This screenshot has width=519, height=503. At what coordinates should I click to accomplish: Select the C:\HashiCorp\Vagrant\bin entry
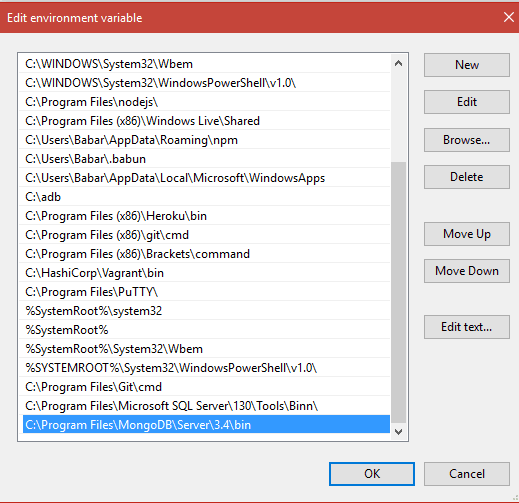[205, 273]
